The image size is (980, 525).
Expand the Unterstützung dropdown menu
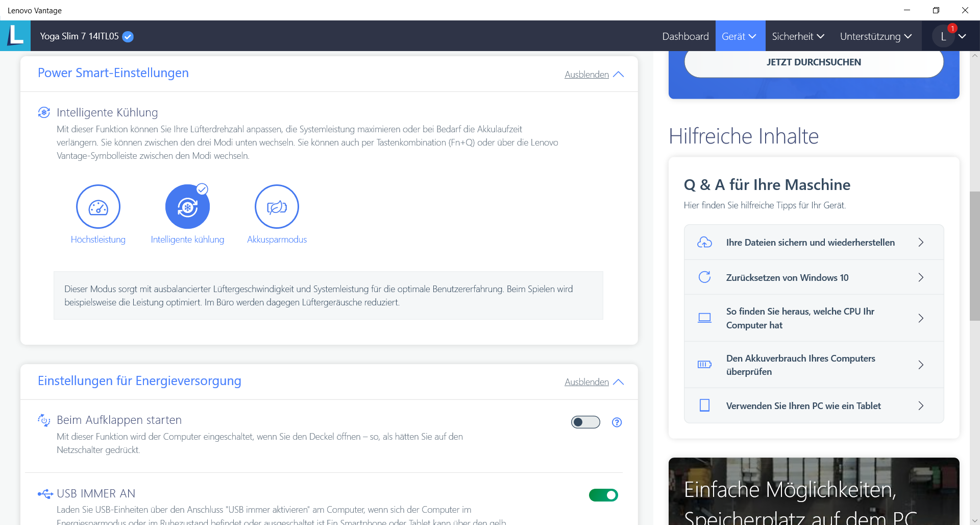pos(876,36)
